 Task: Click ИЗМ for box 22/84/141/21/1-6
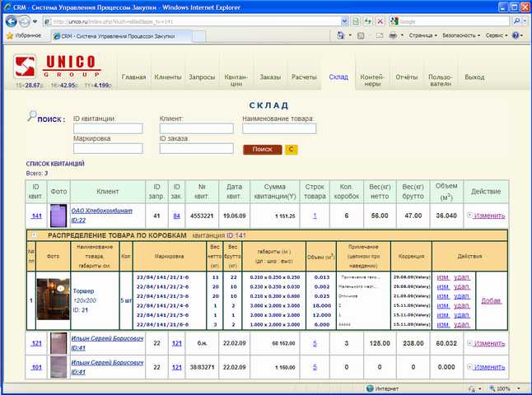[x=443, y=277]
